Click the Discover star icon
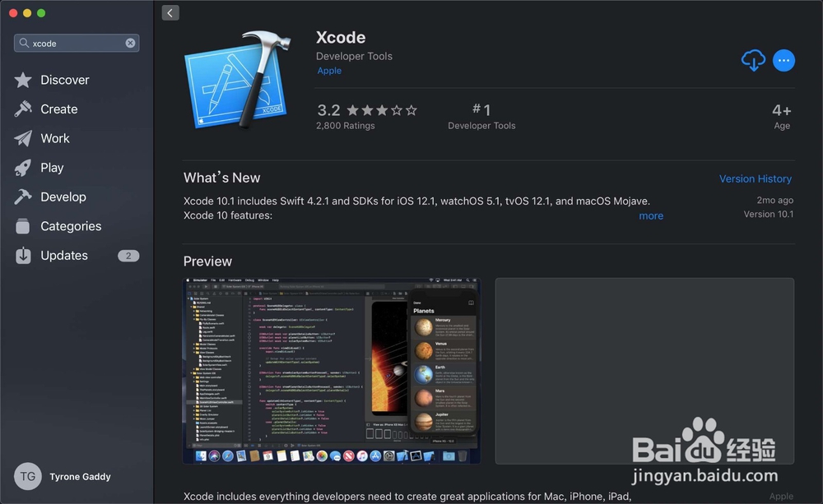 click(x=23, y=80)
